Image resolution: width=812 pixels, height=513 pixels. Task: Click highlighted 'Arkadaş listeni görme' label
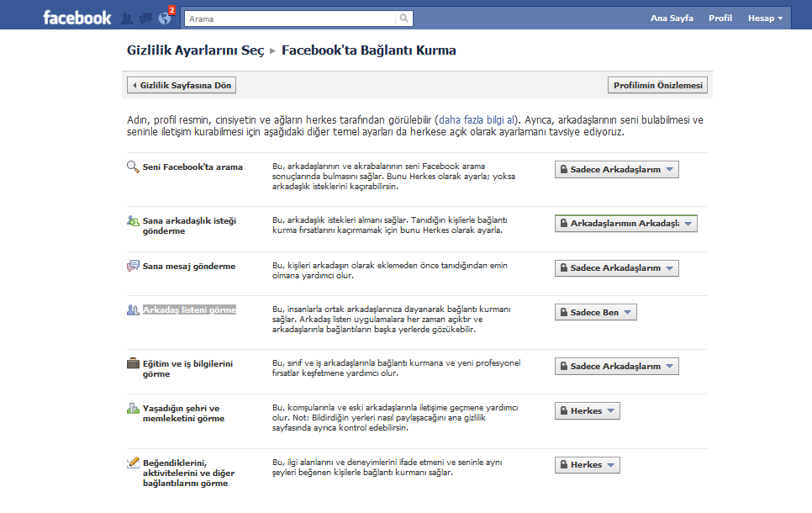coord(189,309)
